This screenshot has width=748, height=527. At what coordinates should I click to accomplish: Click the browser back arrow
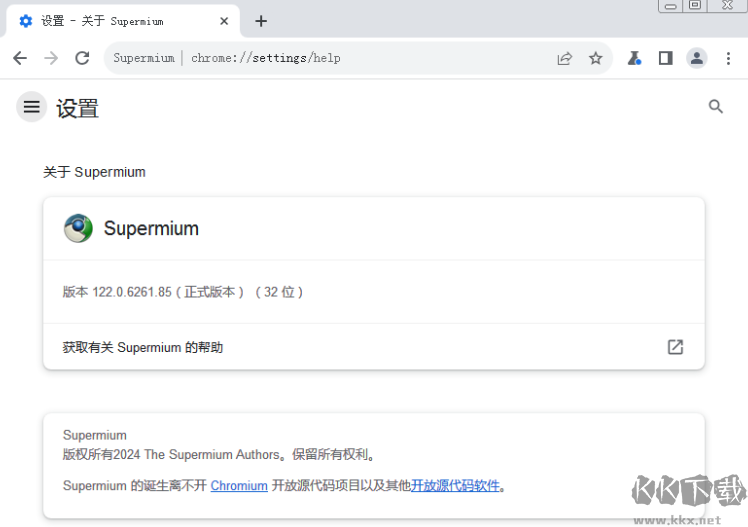click(20, 58)
